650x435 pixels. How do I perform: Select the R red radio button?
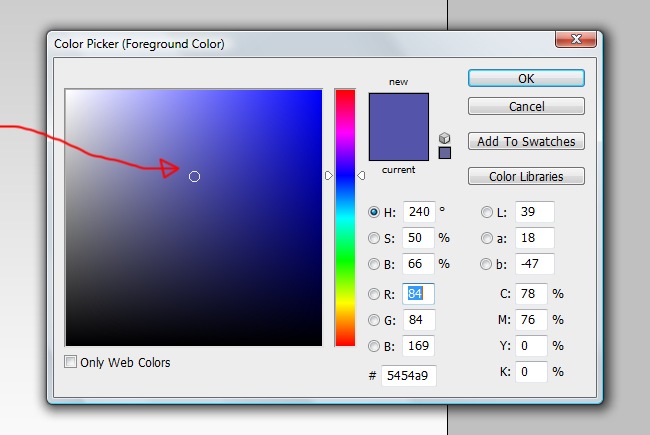pos(375,294)
